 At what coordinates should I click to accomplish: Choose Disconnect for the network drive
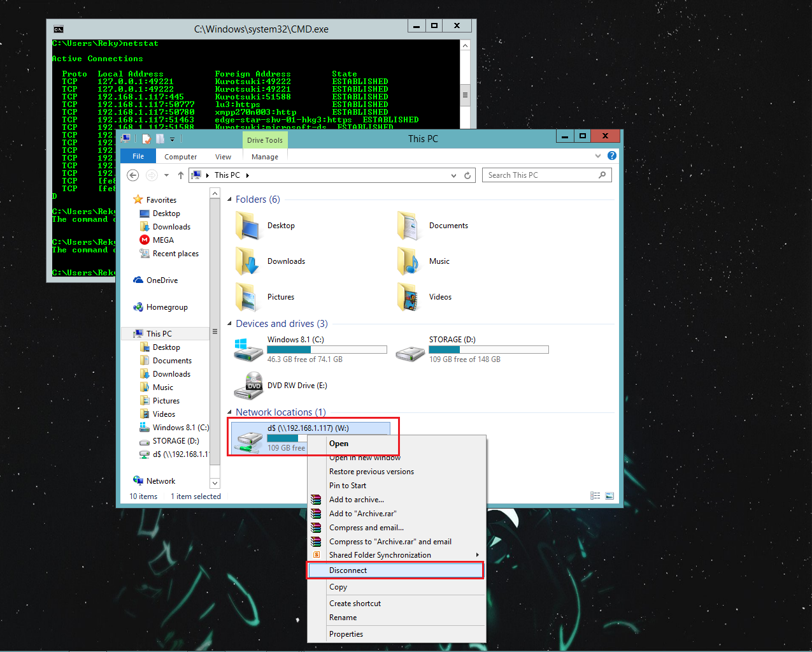pos(396,570)
